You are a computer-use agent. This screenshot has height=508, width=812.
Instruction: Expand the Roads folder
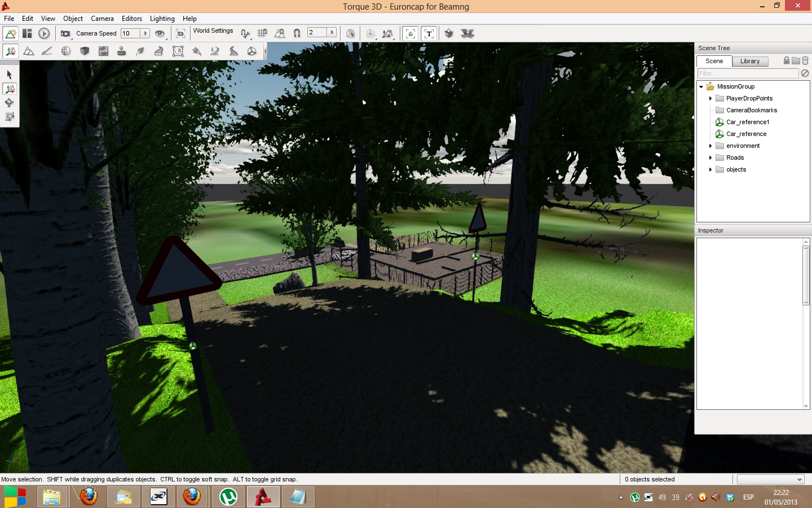point(710,157)
